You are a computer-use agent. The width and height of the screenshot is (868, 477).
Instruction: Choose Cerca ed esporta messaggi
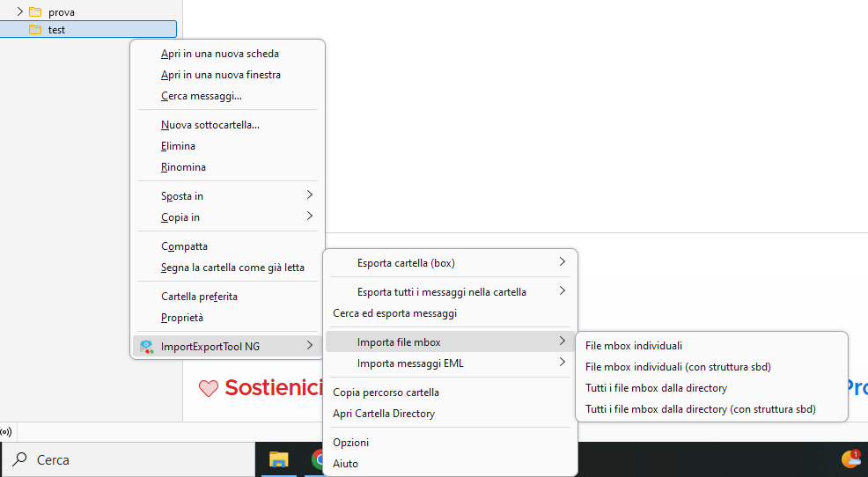450,313
